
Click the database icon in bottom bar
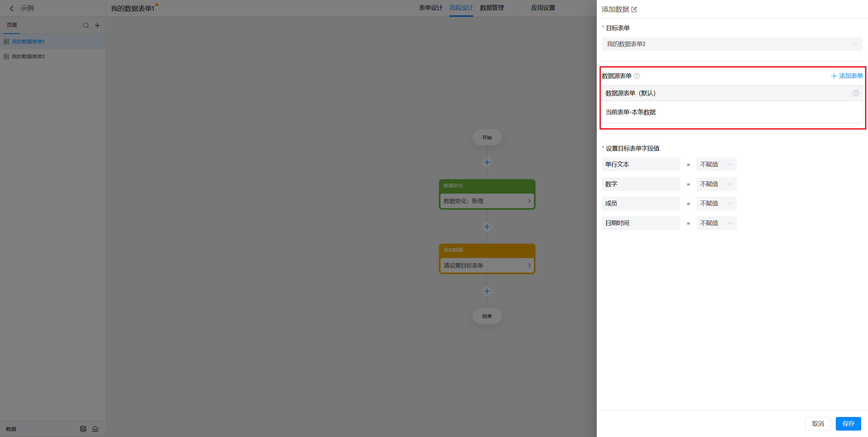(x=83, y=429)
